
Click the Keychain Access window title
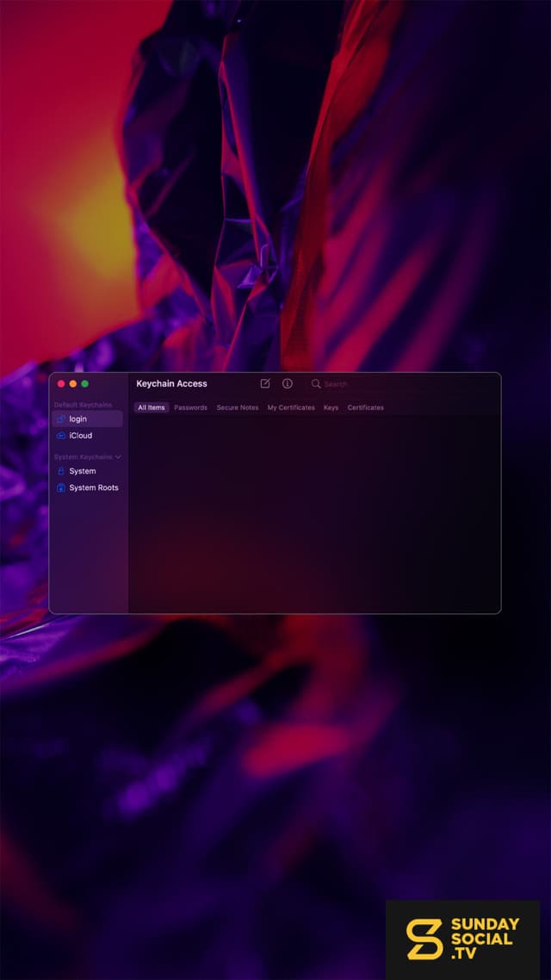(172, 384)
